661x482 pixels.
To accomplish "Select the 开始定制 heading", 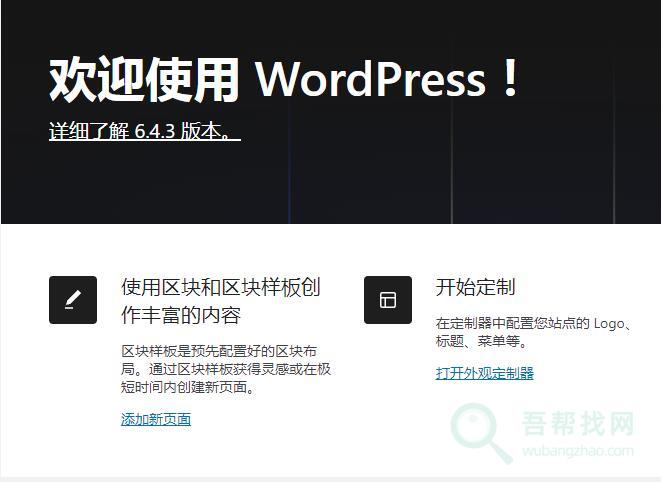I will click(476, 287).
